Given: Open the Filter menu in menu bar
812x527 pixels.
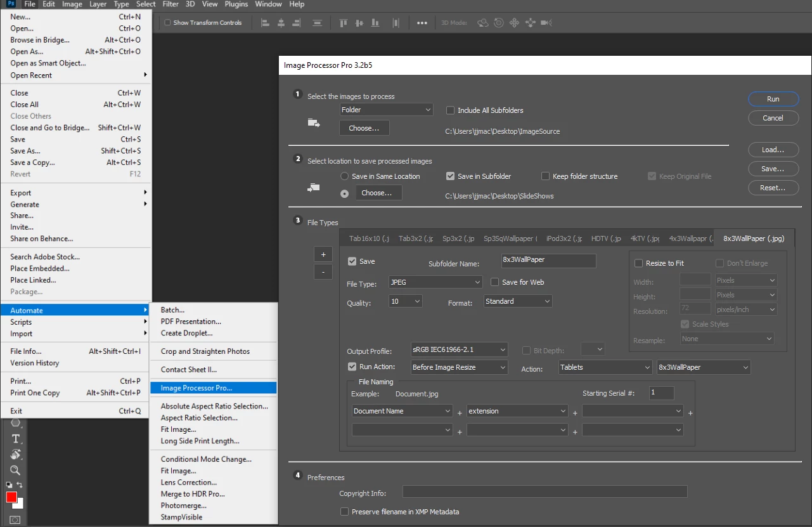Looking at the screenshot, I should 171,4.
